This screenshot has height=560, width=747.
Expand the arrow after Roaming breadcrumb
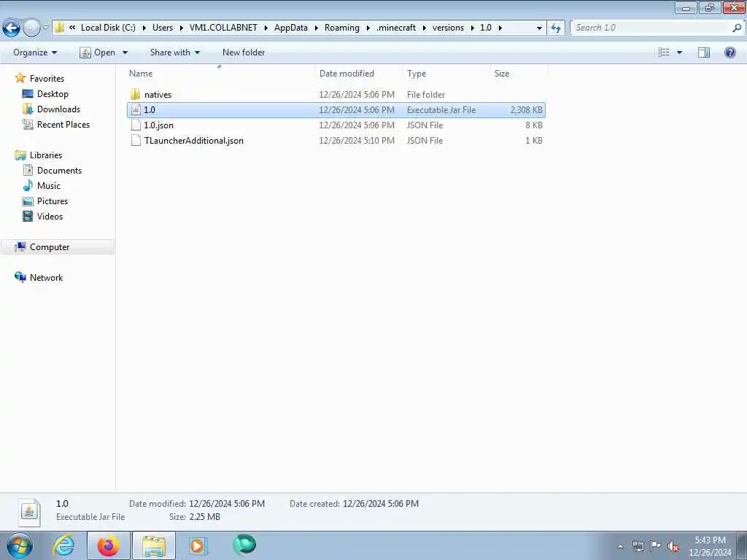pyautogui.click(x=368, y=28)
